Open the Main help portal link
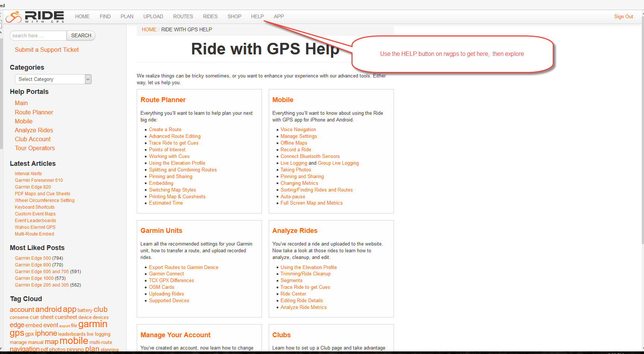This screenshot has height=354, width=644. click(21, 103)
